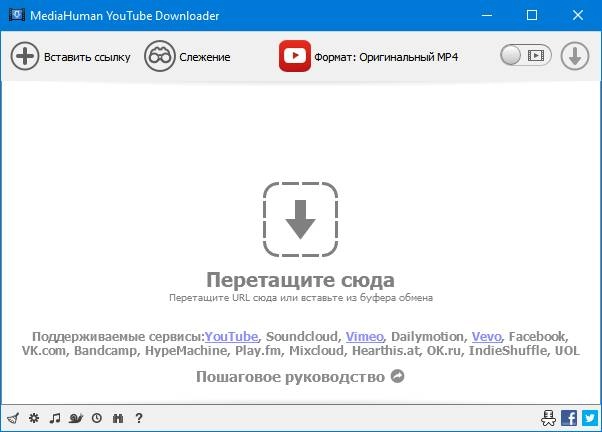
Task: Click the Start all downloads arrow button
Action: click(574, 56)
